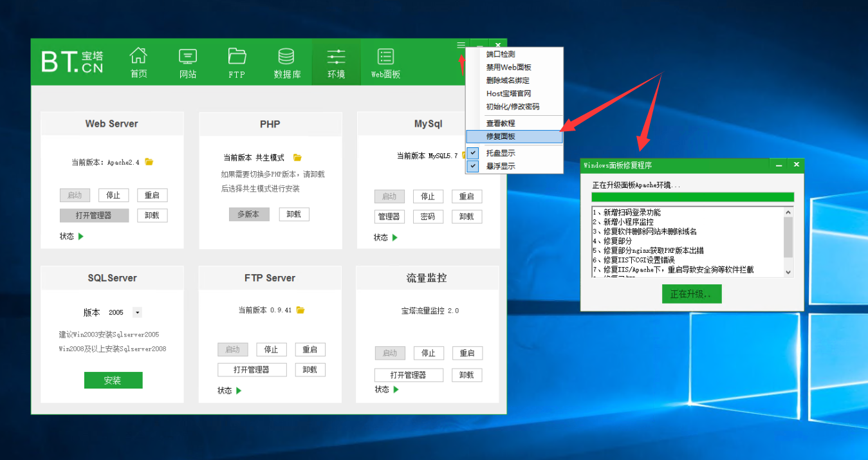Open the Web面板 panel section
The height and width of the screenshot is (460, 868).
tap(385, 62)
